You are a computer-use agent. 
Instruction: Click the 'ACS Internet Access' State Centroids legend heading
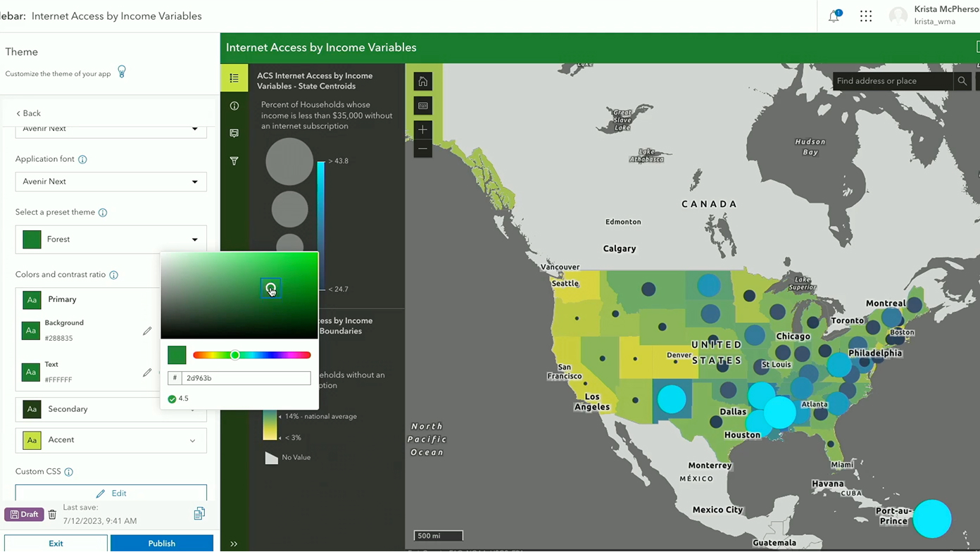click(x=315, y=81)
